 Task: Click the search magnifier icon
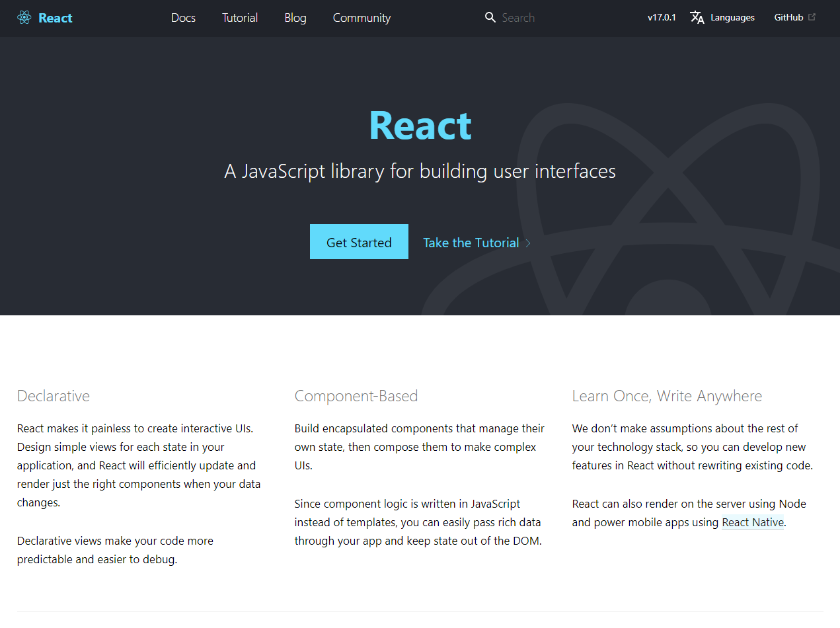[x=490, y=18]
